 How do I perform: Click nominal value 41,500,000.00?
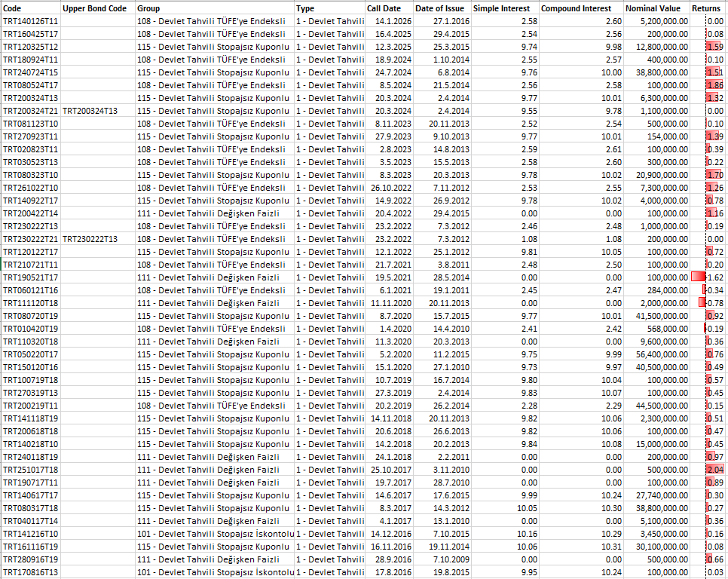[657, 316]
